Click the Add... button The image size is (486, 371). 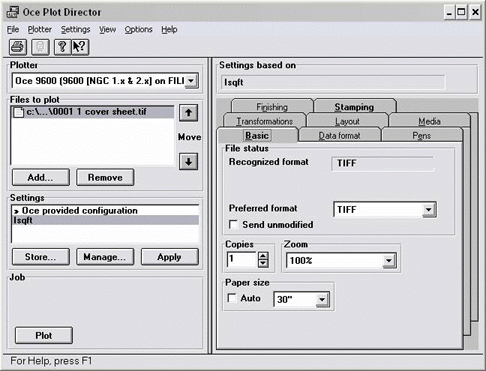point(41,177)
